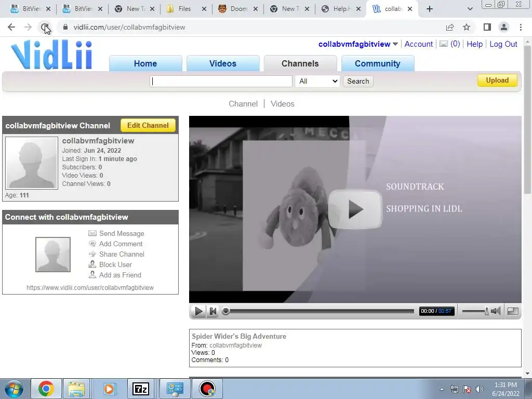Open Windows Explorer from the taskbar
The image size is (532, 399).
pyautogui.click(x=77, y=389)
